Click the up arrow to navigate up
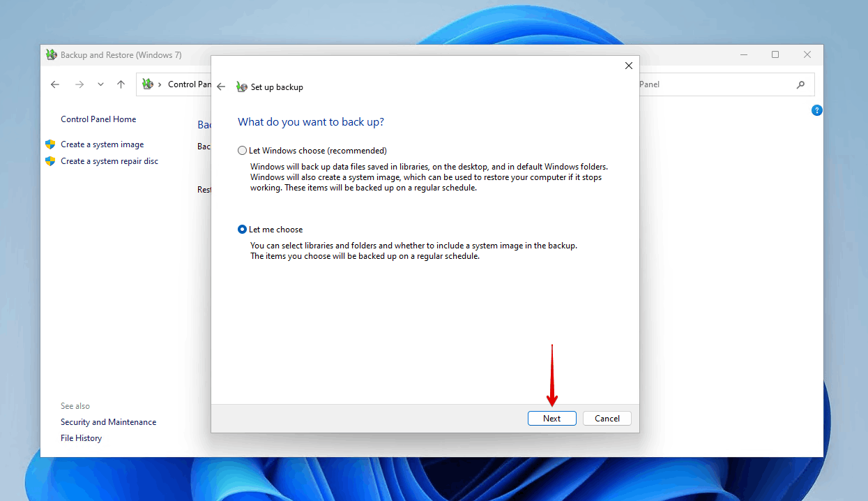This screenshot has width=868, height=501. tap(120, 84)
